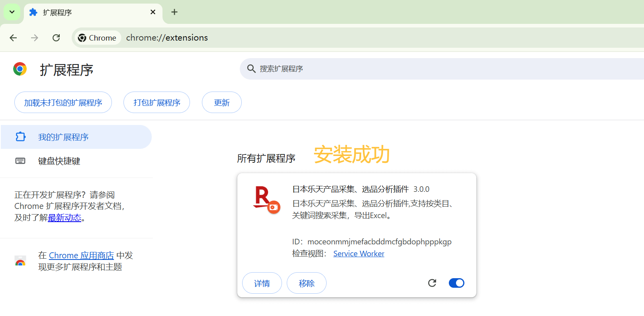Click the 扩展程序 page title
The image size is (644, 316).
(67, 70)
